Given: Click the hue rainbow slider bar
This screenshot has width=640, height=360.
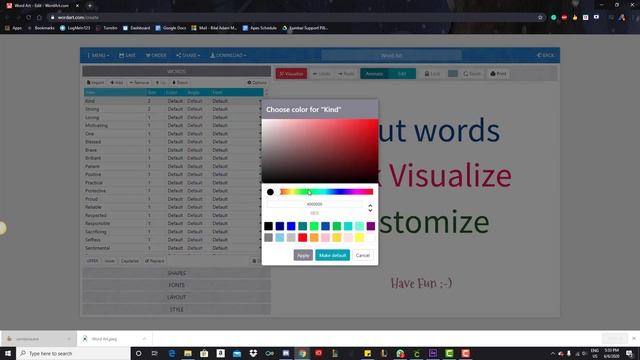Looking at the screenshot, I should (x=326, y=192).
